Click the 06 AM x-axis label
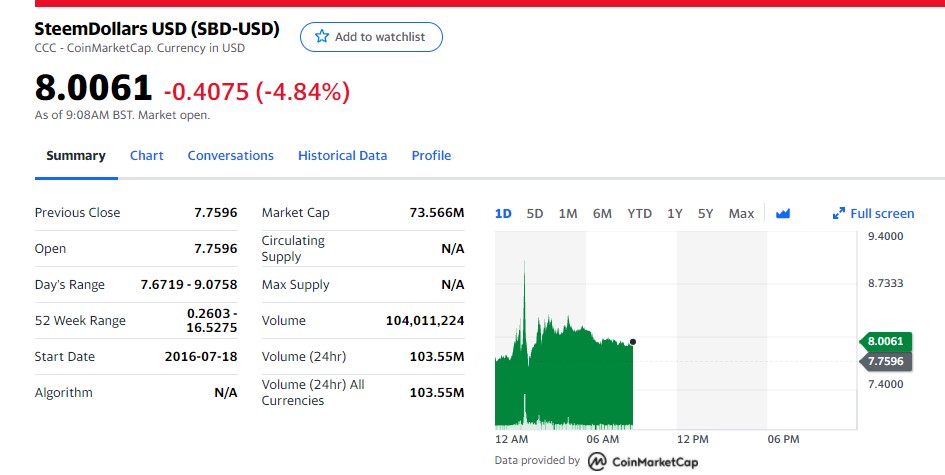 tap(603, 439)
